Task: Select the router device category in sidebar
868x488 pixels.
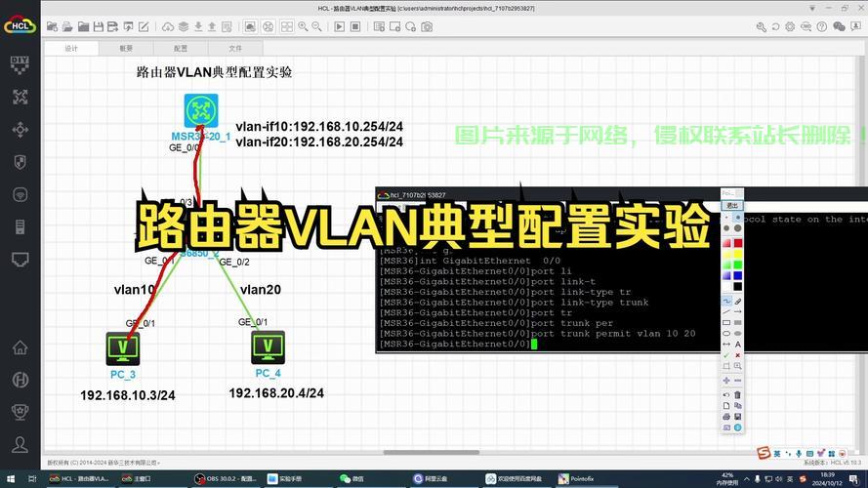Action: pos(20,98)
